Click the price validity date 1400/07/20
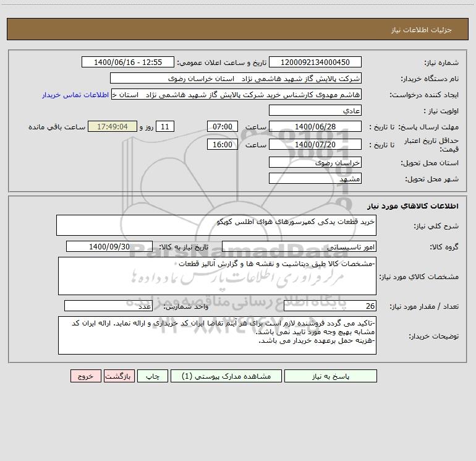This screenshot has width=476, height=461. [315, 144]
